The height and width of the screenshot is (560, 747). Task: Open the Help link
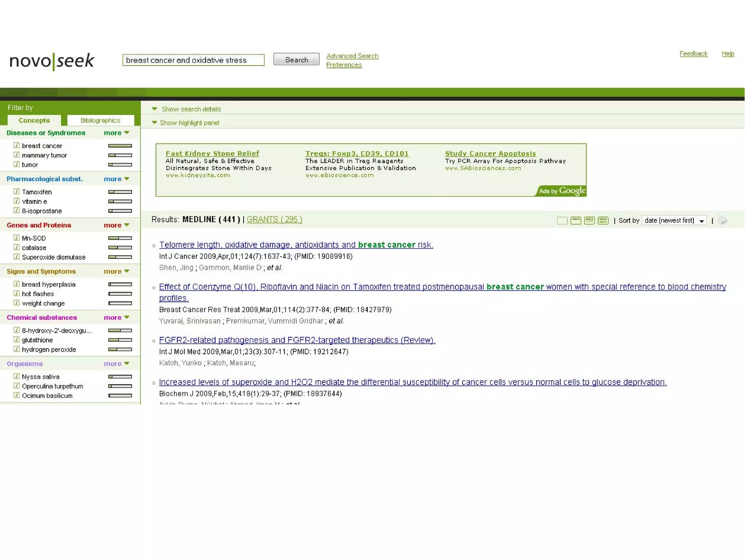tap(728, 54)
